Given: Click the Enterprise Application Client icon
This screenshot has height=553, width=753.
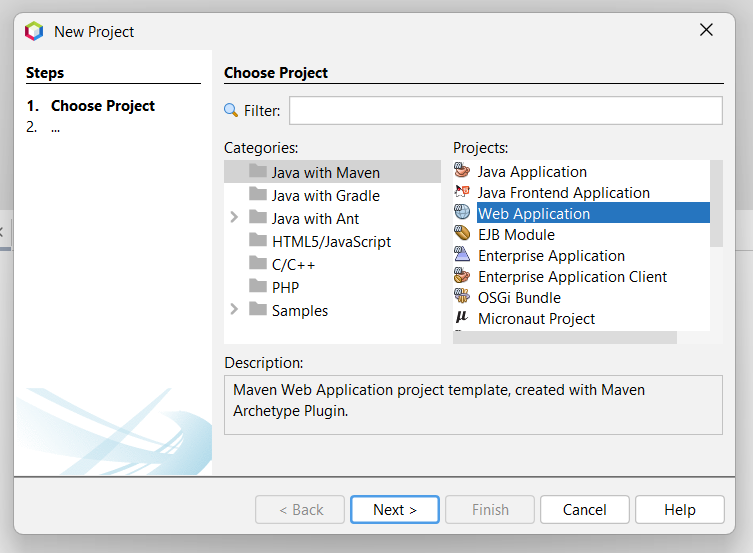Looking at the screenshot, I should (462, 275).
